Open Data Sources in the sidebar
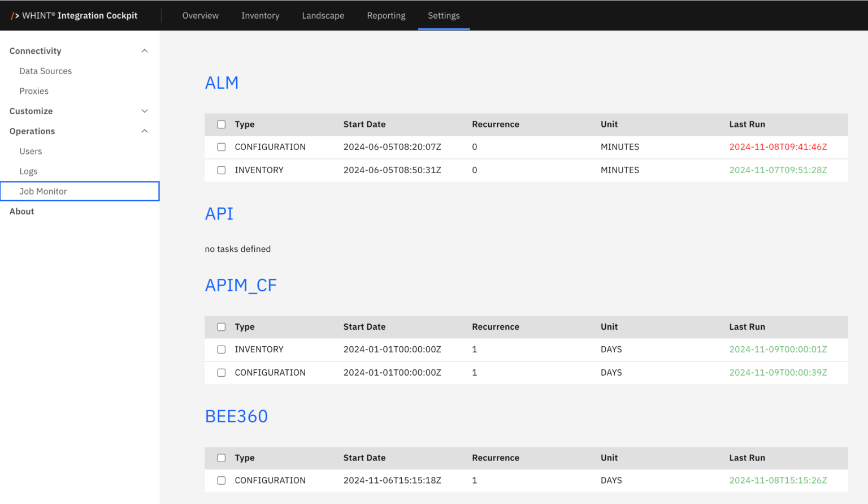 [45, 71]
